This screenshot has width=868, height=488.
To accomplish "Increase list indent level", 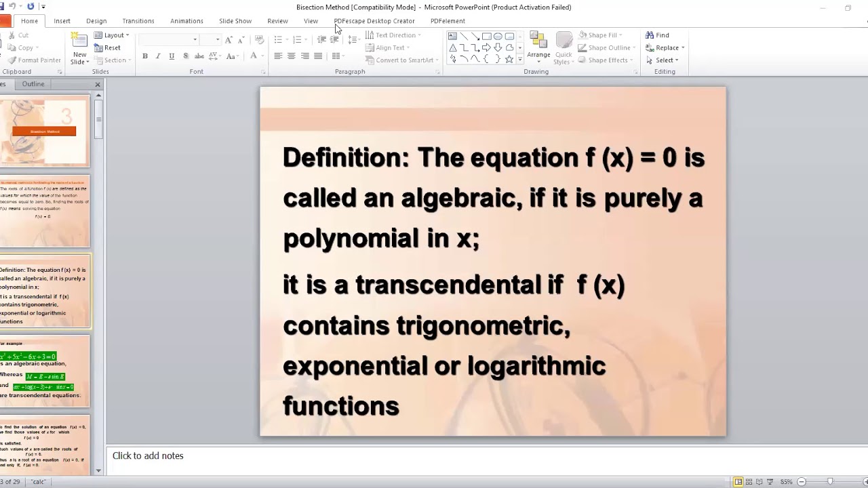I will pyautogui.click(x=334, y=40).
